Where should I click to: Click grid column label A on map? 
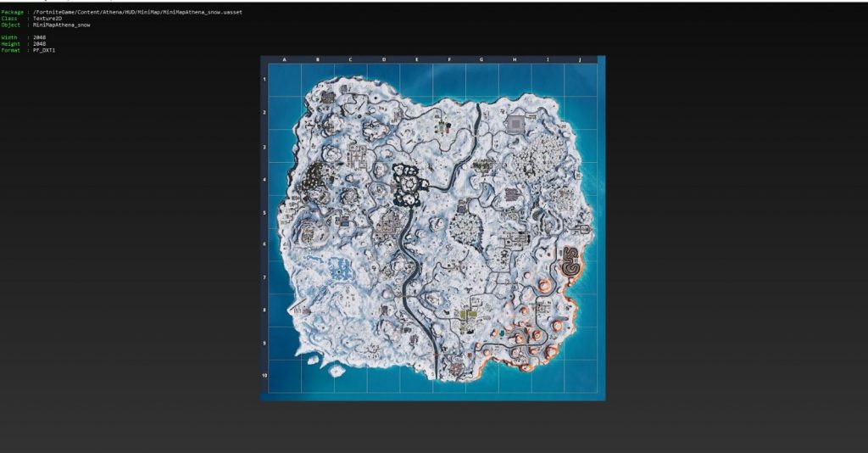(x=285, y=60)
